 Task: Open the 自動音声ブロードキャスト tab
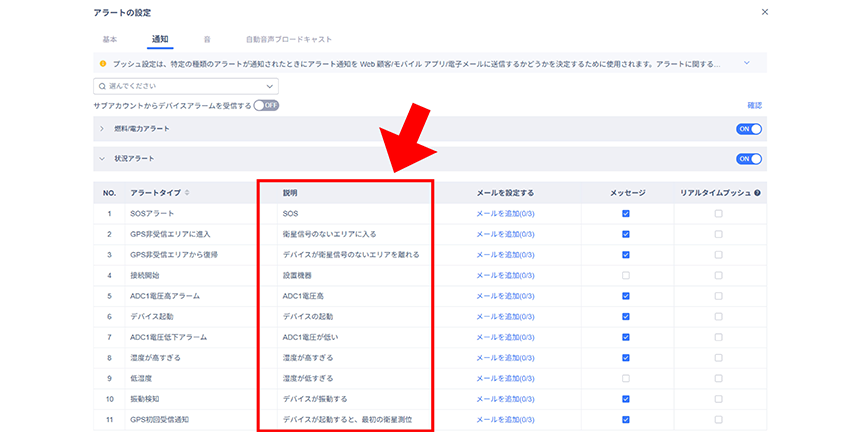pos(288,39)
